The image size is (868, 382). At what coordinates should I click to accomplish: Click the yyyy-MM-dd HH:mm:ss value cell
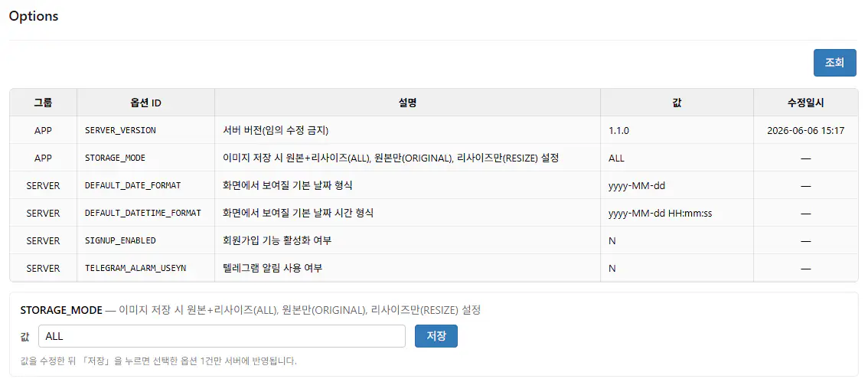(x=677, y=213)
